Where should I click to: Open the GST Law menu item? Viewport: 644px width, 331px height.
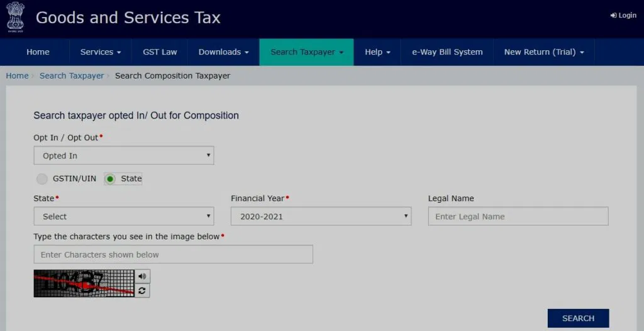pos(160,52)
